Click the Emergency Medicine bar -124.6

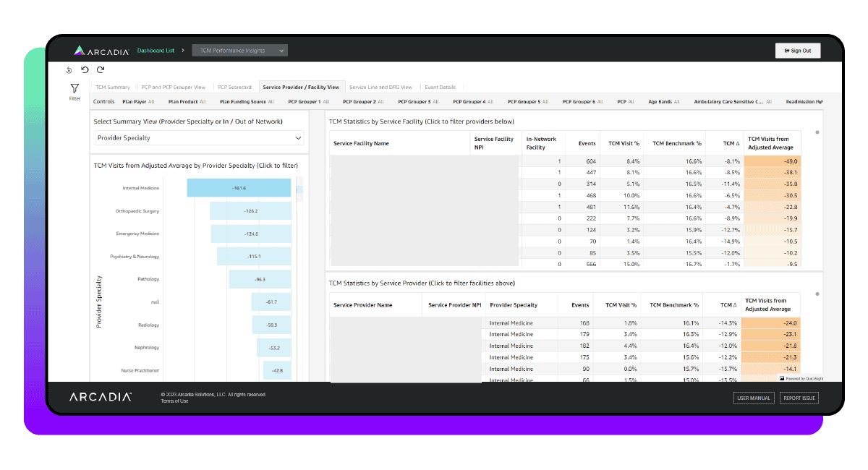[x=251, y=234]
